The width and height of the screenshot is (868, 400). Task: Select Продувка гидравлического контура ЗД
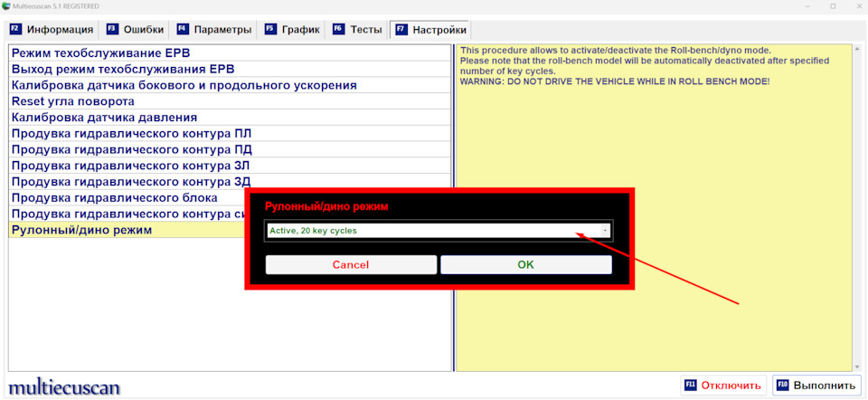click(x=230, y=181)
